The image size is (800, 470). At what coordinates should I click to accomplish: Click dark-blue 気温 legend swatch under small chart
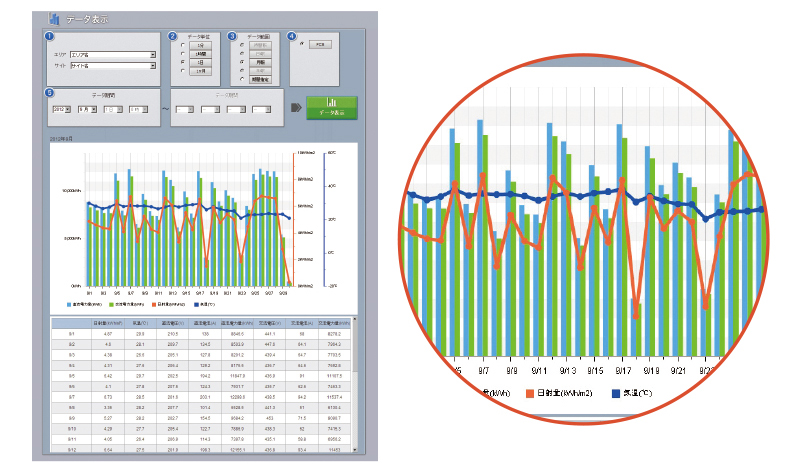(x=196, y=305)
